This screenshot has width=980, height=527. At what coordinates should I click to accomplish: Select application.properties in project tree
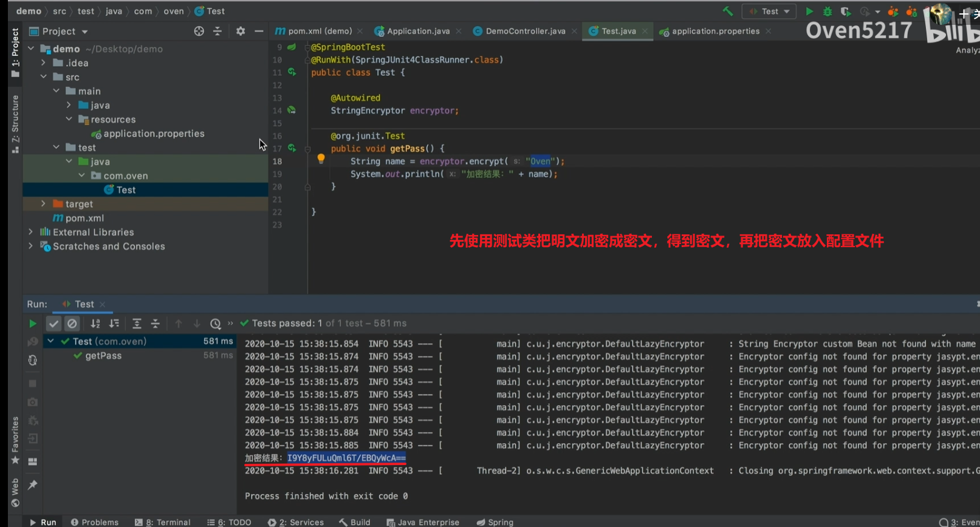click(147, 134)
